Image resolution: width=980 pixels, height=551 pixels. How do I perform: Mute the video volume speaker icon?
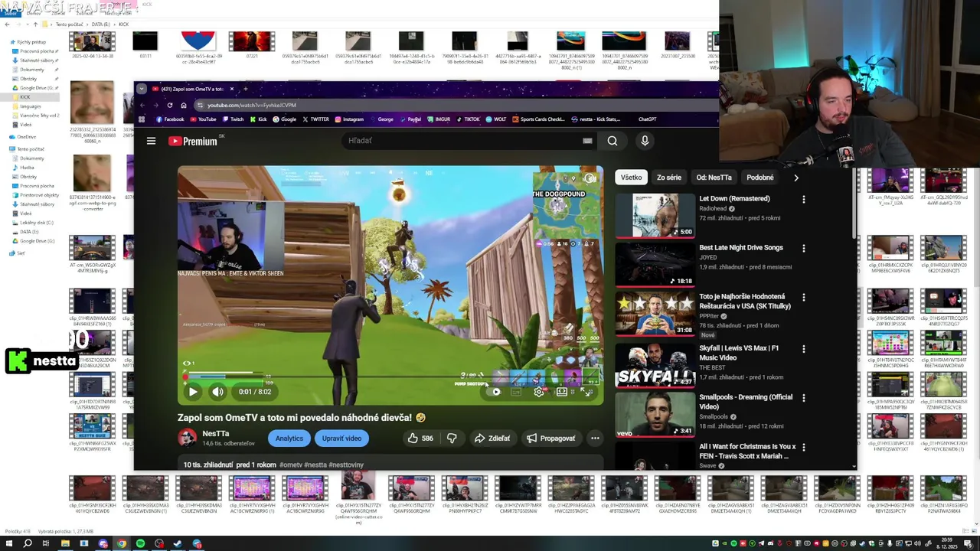pos(218,392)
